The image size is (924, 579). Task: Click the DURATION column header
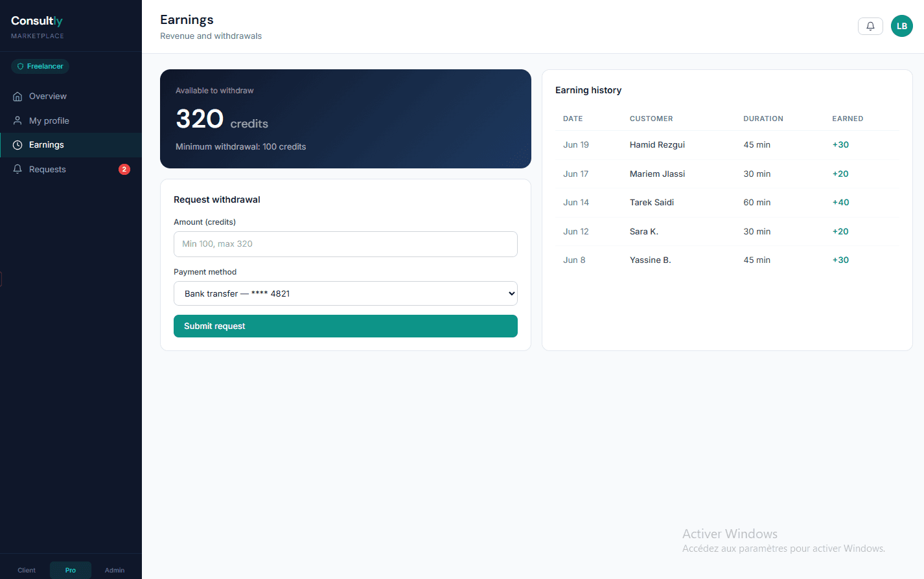(x=763, y=119)
